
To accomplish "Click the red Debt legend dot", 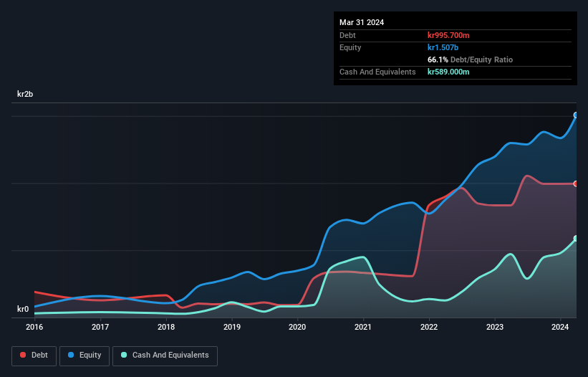I will (x=23, y=355).
